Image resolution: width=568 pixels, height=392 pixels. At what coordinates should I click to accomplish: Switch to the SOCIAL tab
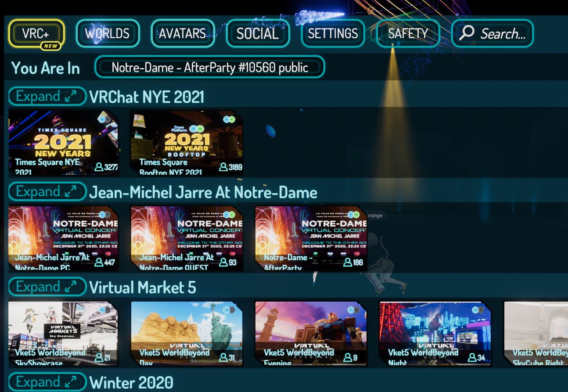coord(258,33)
